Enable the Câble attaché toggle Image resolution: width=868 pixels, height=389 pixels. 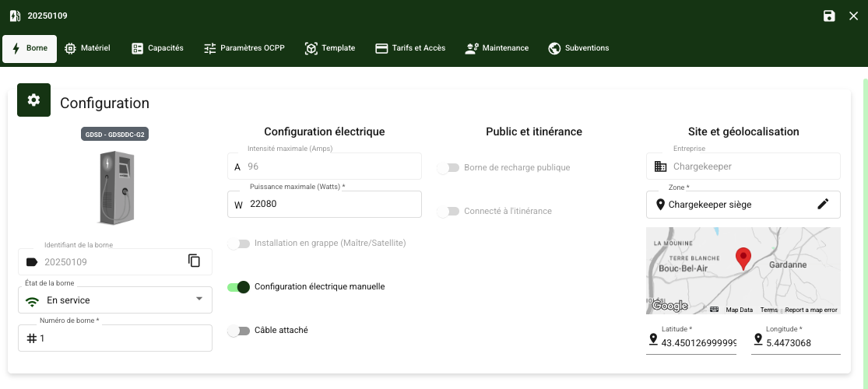pyautogui.click(x=238, y=331)
